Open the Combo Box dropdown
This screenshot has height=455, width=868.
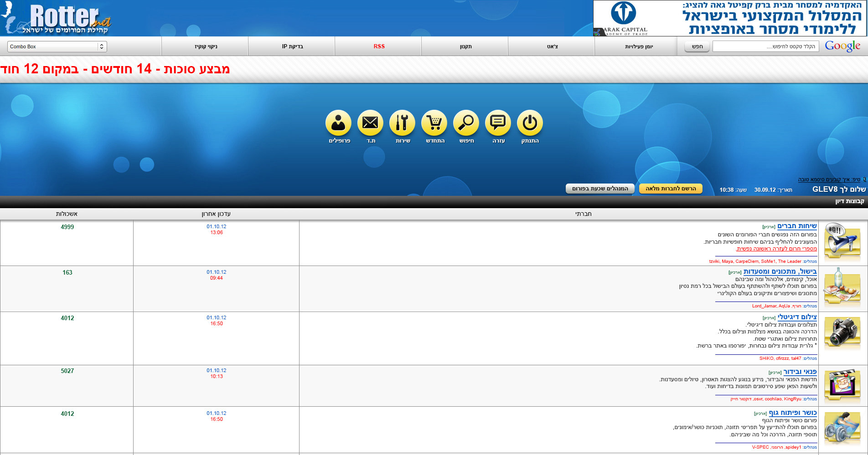[x=57, y=46]
